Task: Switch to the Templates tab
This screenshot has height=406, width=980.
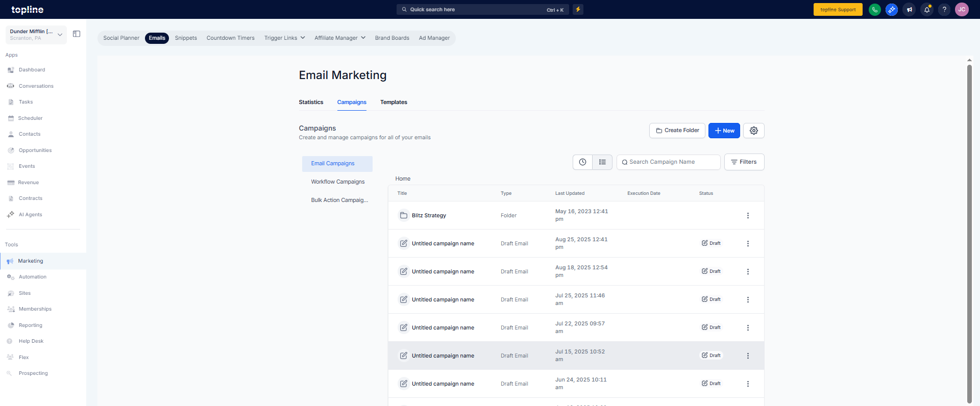Action: coord(394,103)
